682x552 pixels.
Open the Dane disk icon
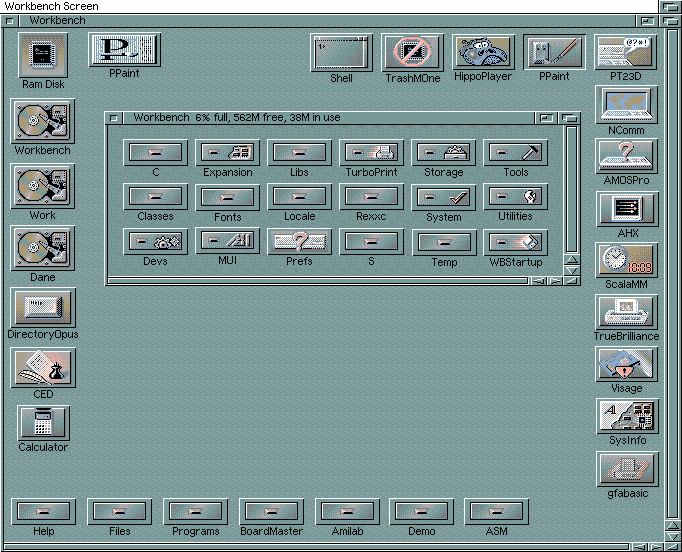pos(43,248)
